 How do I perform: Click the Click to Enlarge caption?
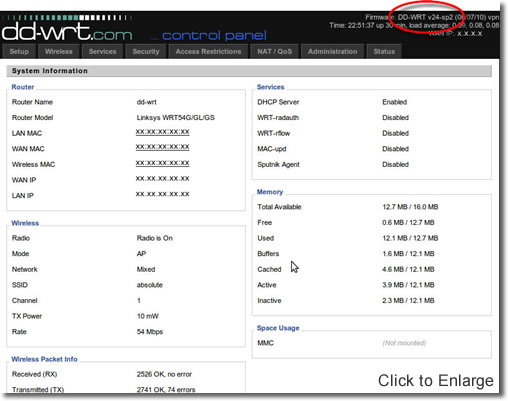pos(436,380)
